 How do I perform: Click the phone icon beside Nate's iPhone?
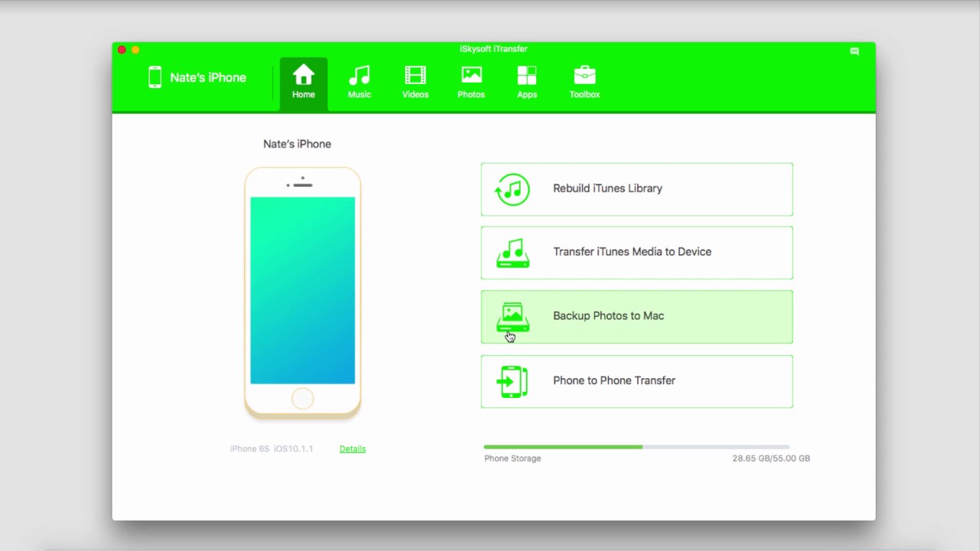(x=155, y=77)
